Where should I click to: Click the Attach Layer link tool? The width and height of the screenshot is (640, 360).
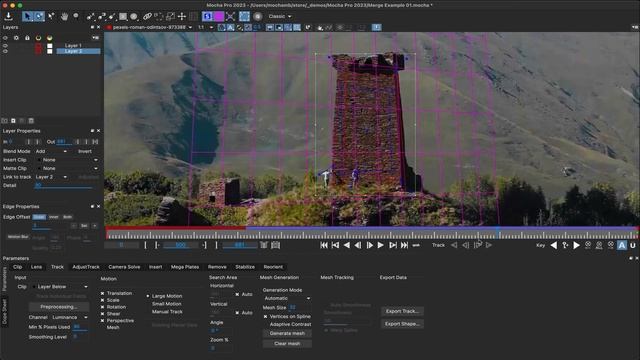147,16
